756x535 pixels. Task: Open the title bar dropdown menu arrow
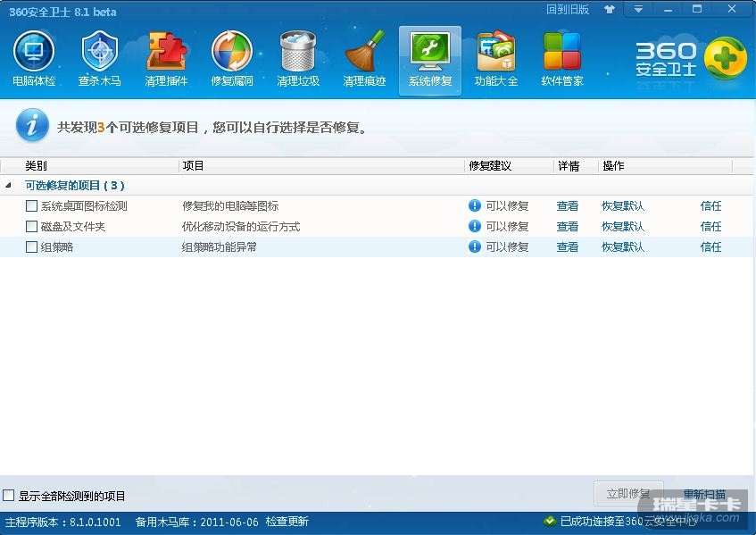pos(638,9)
